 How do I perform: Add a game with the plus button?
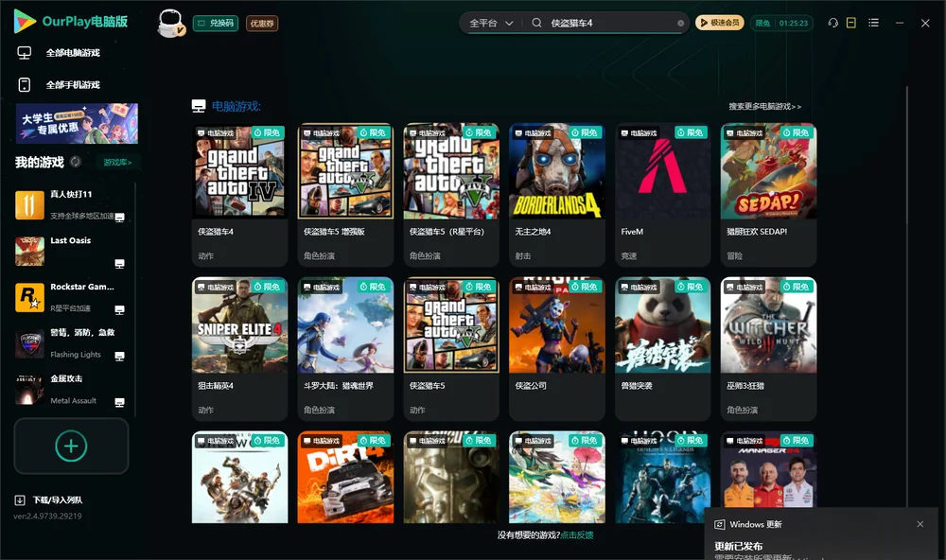(x=71, y=446)
